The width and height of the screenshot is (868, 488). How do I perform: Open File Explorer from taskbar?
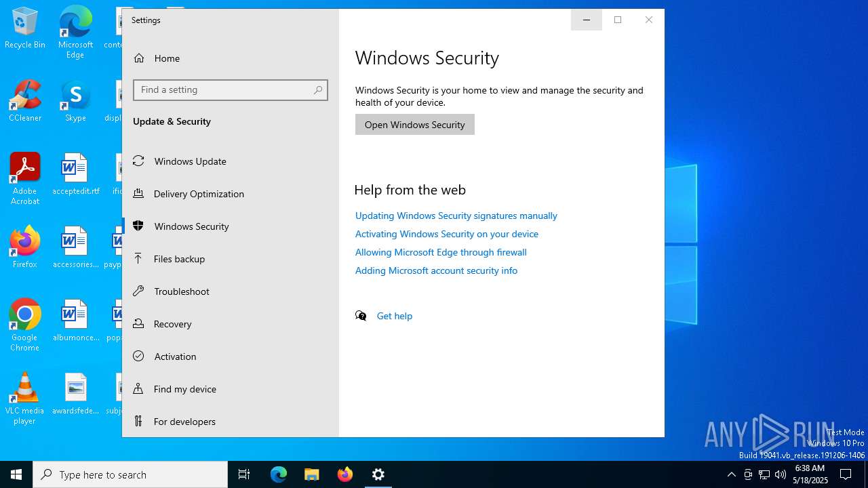311,474
